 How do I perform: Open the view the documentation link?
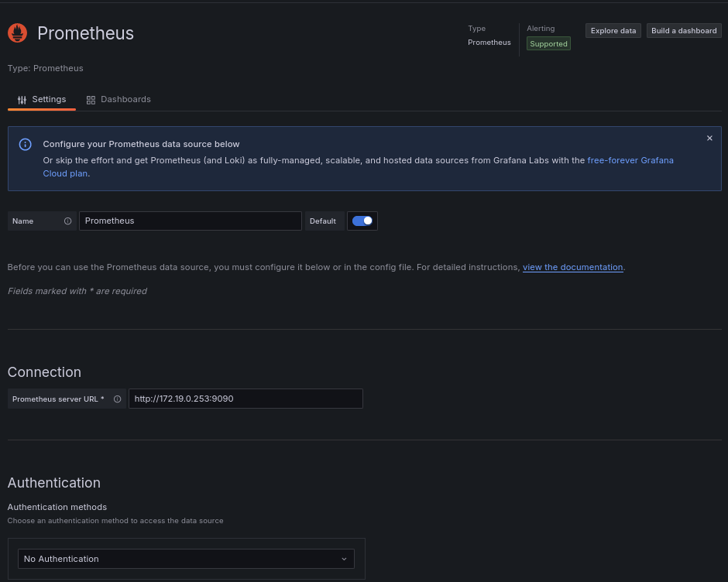click(x=573, y=267)
